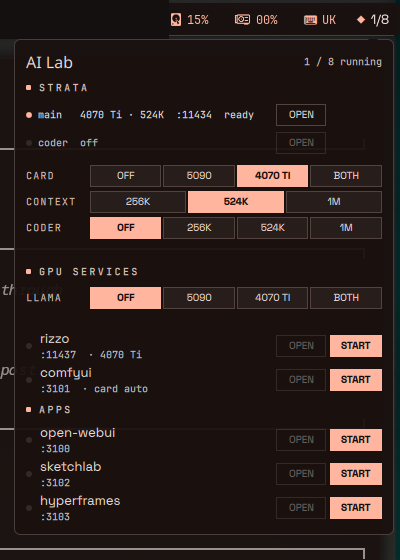Set CODER to 1M
The width and height of the screenshot is (400, 560).
tap(346, 228)
